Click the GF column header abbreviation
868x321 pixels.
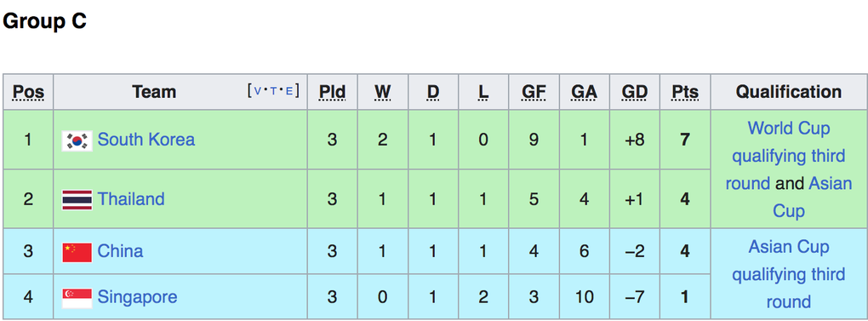point(534,92)
